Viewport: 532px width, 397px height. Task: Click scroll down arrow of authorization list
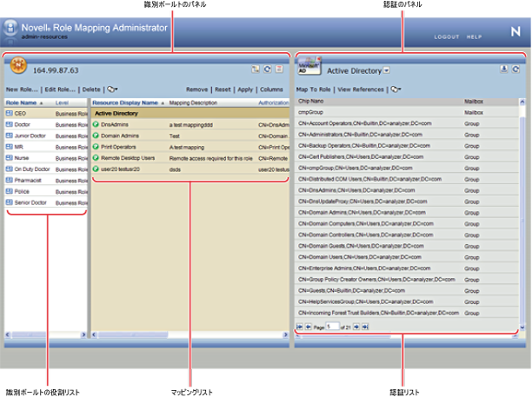[x=522, y=328]
